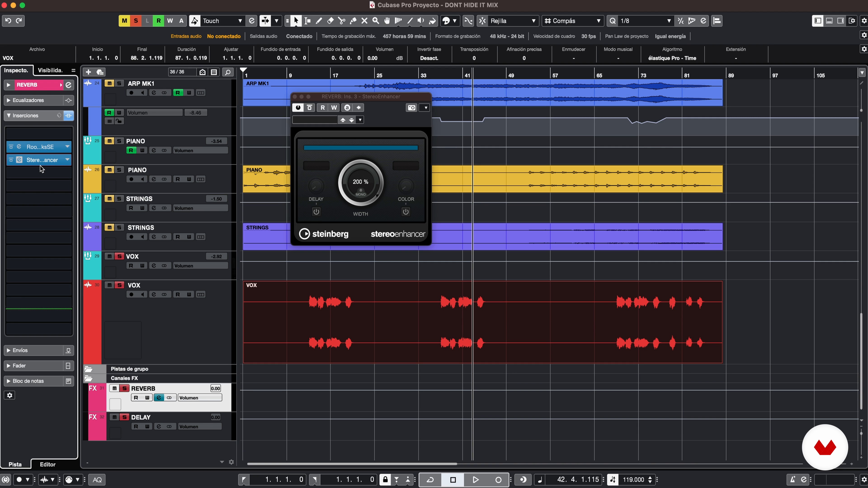The width and height of the screenshot is (868, 488).
Task: Mute the ARP MK1 track
Action: coord(109,84)
